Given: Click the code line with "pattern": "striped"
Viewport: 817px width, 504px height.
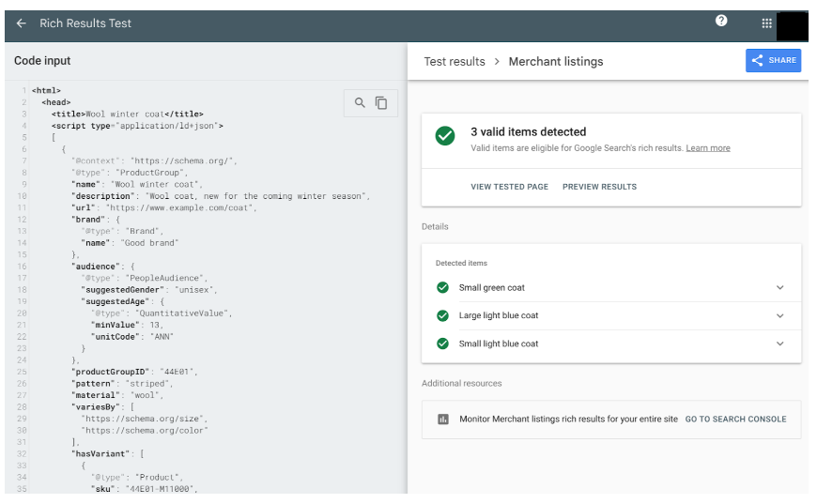Looking at the screenshot, I should [122, 384].
